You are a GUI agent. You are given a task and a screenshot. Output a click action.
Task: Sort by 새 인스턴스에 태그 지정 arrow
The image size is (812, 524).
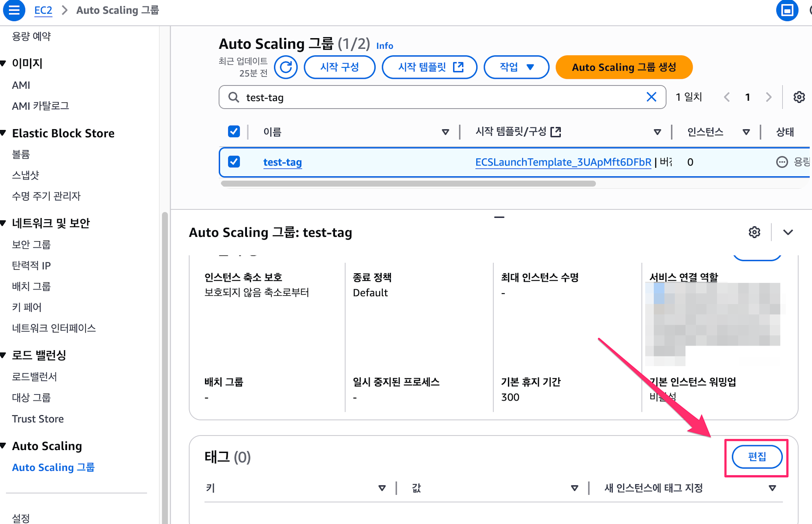pos(772,488)
